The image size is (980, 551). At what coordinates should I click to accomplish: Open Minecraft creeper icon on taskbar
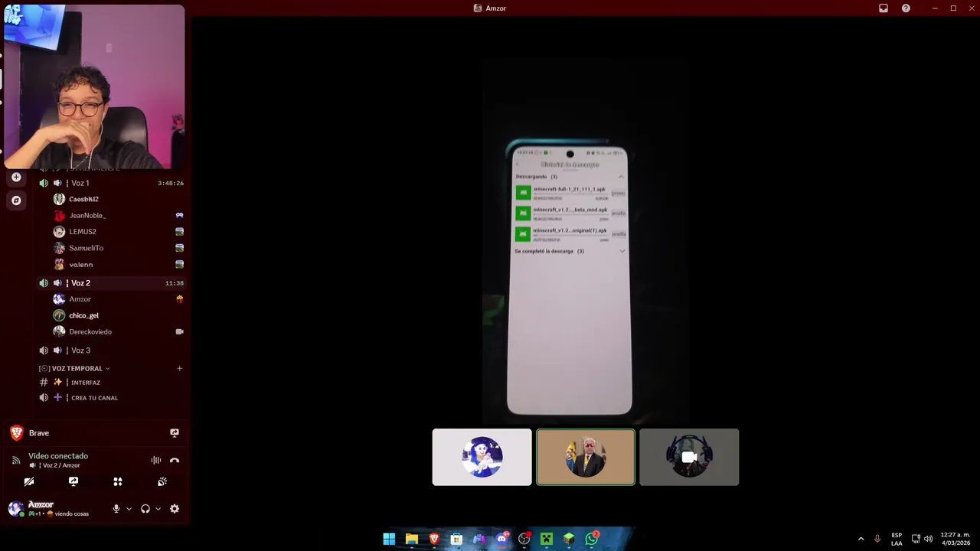click(547, 539)
